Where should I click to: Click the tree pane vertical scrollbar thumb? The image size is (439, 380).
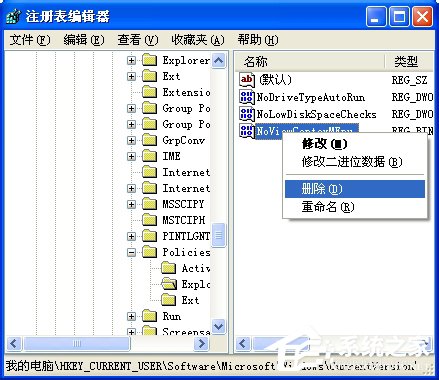click(219, 235)
